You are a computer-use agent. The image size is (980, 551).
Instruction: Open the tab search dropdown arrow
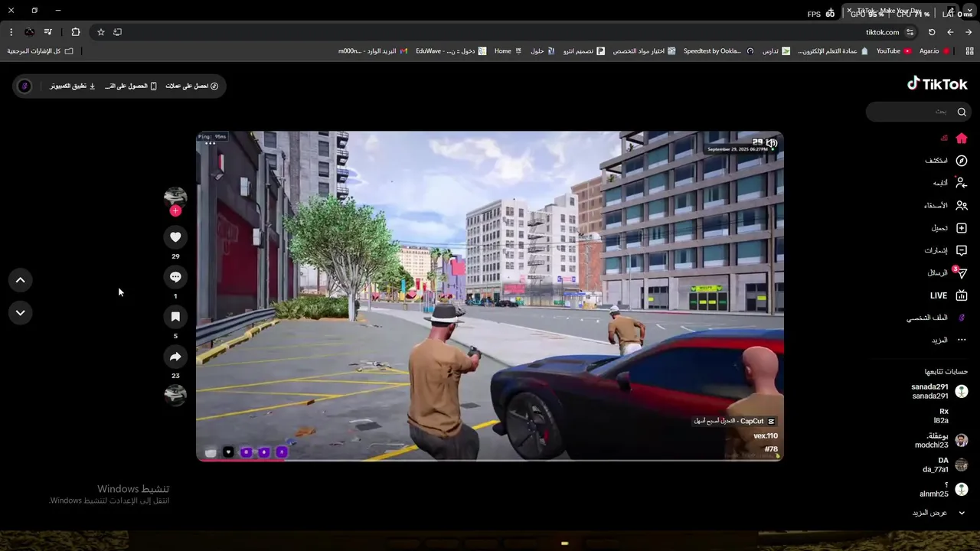coord(969,11)
